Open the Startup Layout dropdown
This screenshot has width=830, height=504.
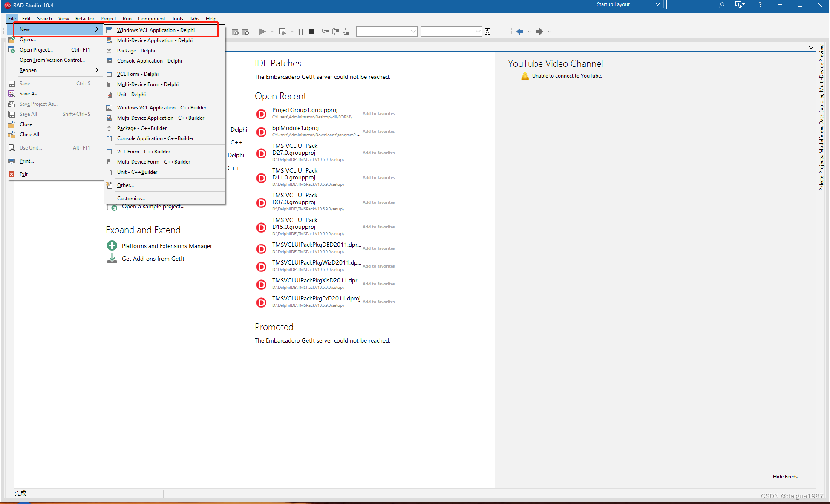(628, 4)
